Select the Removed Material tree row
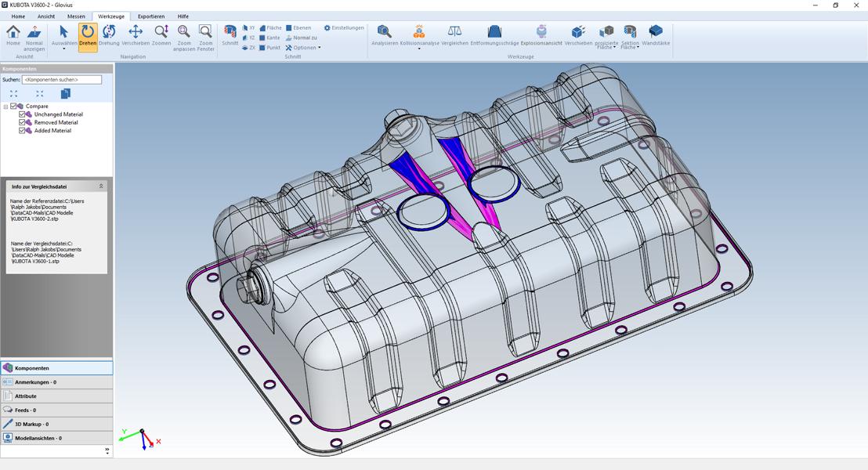868x470 pixels. [56, 122]
